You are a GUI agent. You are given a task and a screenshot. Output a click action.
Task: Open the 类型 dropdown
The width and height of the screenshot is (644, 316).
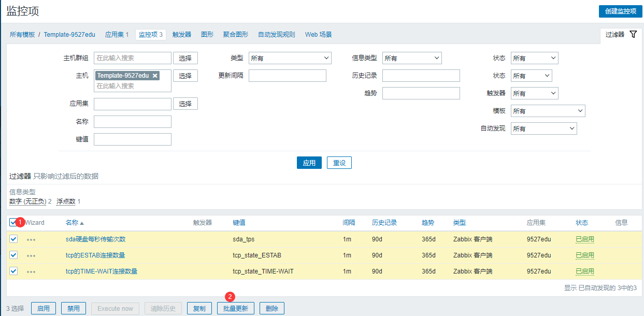(x=290, y=58)
